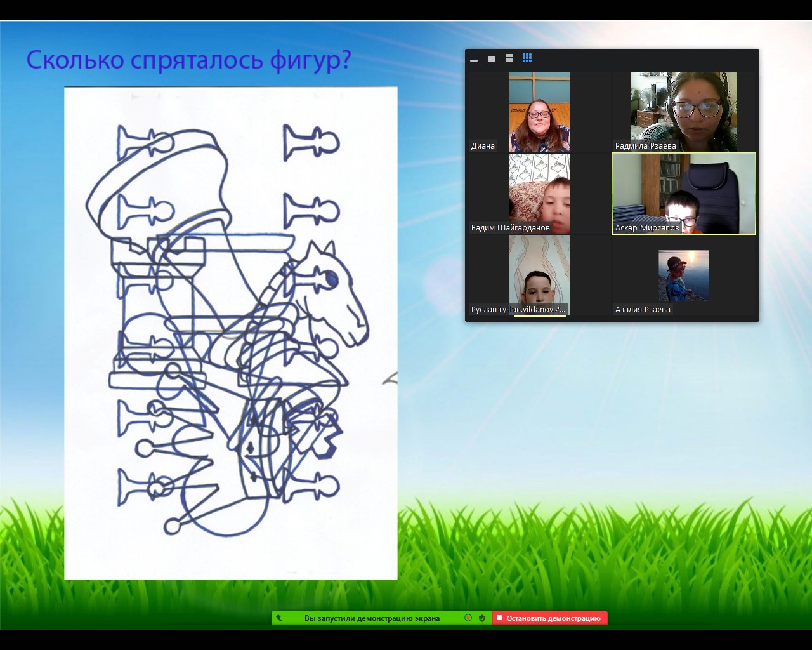Switch to thumbnail strip video view
Image resolution: width=812 pixels, height=650 pixels.
coord(509,58)
